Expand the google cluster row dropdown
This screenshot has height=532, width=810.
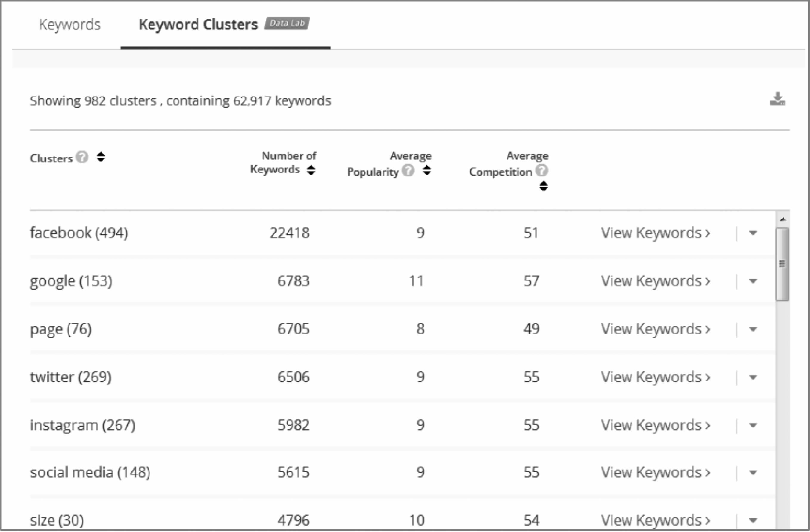tap(753, 281)
